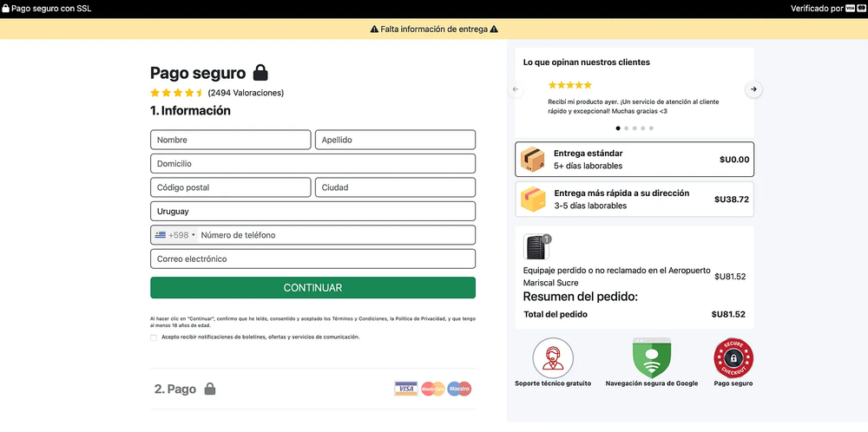Click the (2494 Valoraciones) text

pos(246,93)
